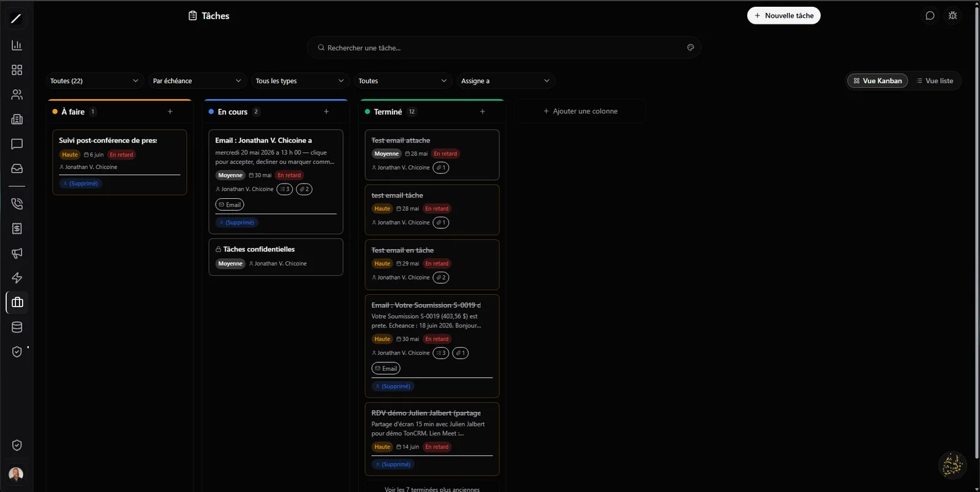Open the chat message sidebar icon
The width and height of the screenshot is (980, 492).
[x=17, y=144]
